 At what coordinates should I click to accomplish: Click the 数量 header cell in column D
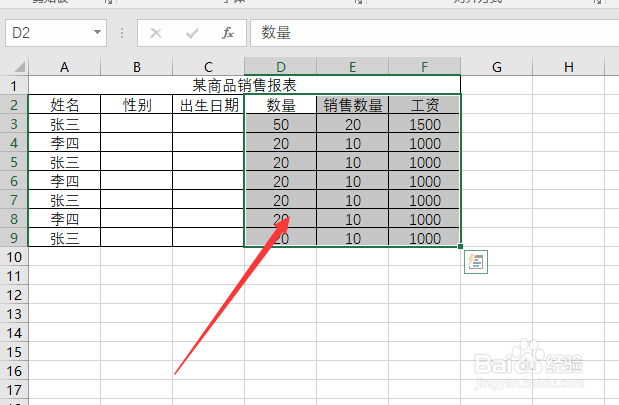281,105
